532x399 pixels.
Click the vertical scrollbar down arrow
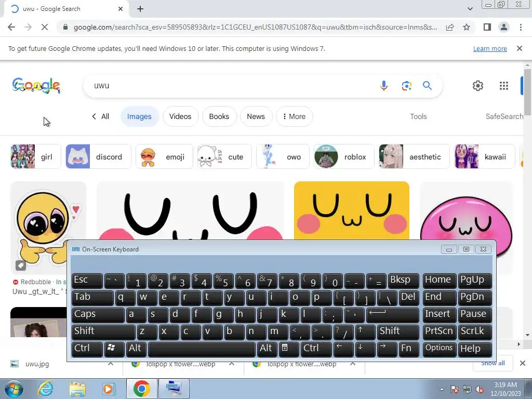click(527, 335)
